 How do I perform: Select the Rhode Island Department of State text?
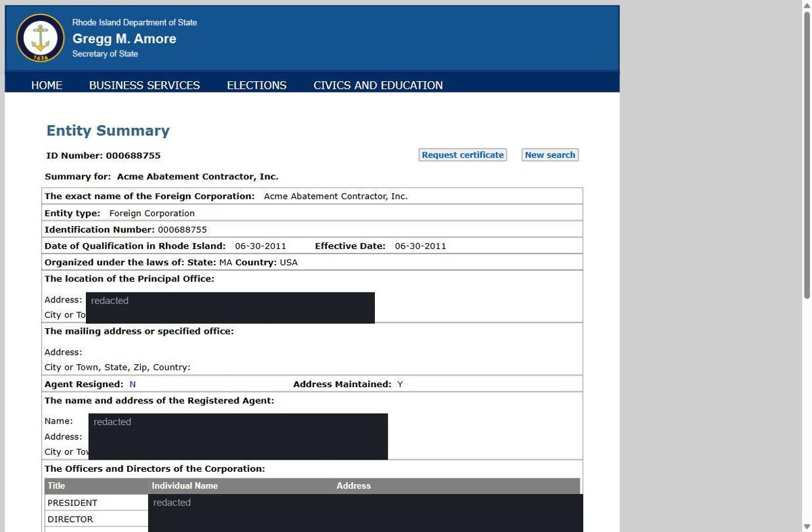[135, 22]
